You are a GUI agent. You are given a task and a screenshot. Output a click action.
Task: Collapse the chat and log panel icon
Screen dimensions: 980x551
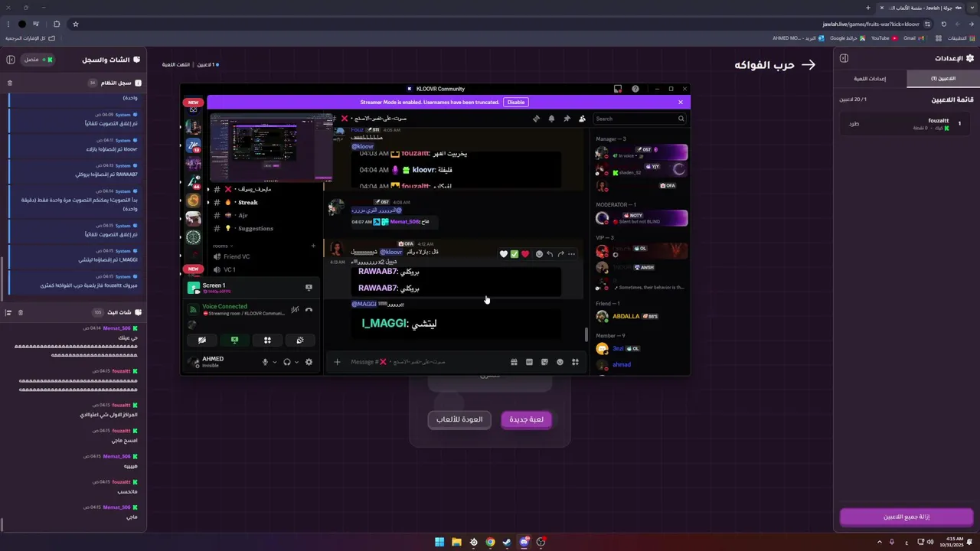coord(11,59)
